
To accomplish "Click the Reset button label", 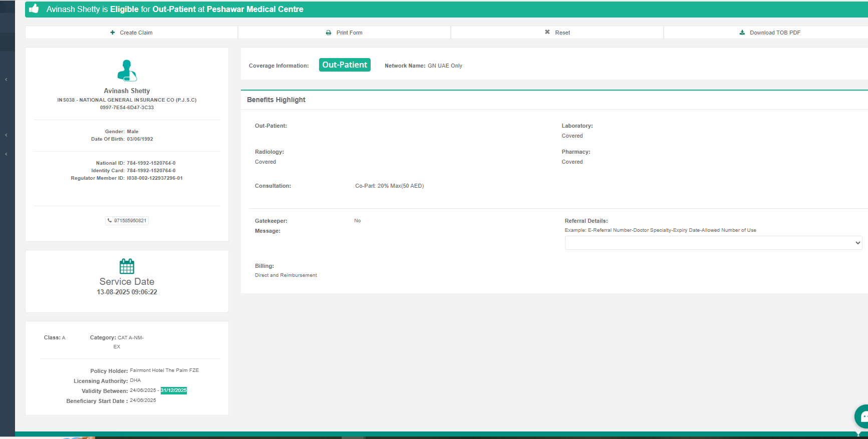I will [x=562, y=33].
